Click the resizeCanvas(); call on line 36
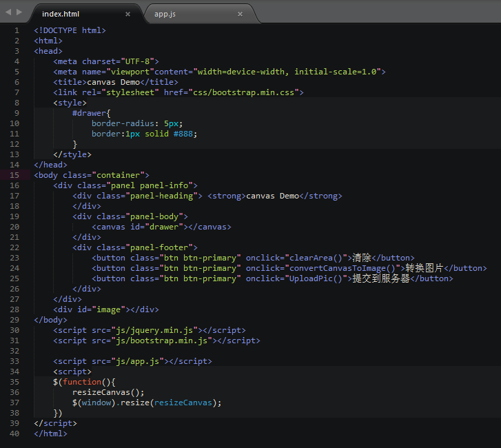501x448 pixels. tap(108, 392)
